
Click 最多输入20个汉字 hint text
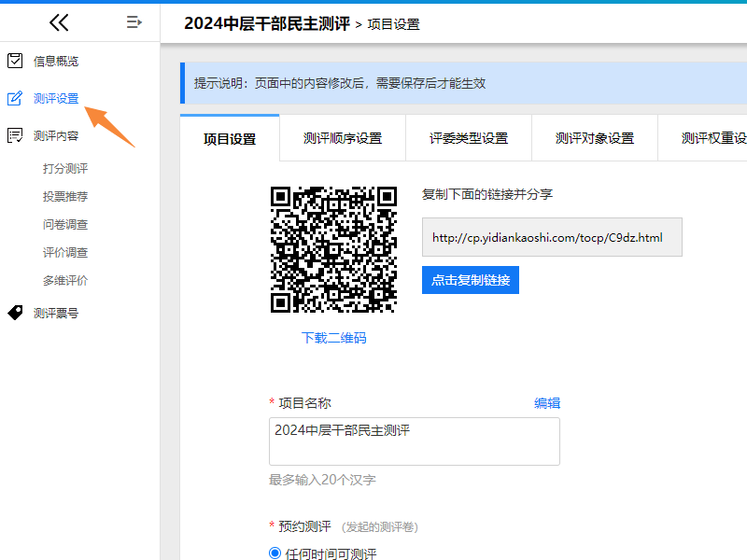(322, 480)
